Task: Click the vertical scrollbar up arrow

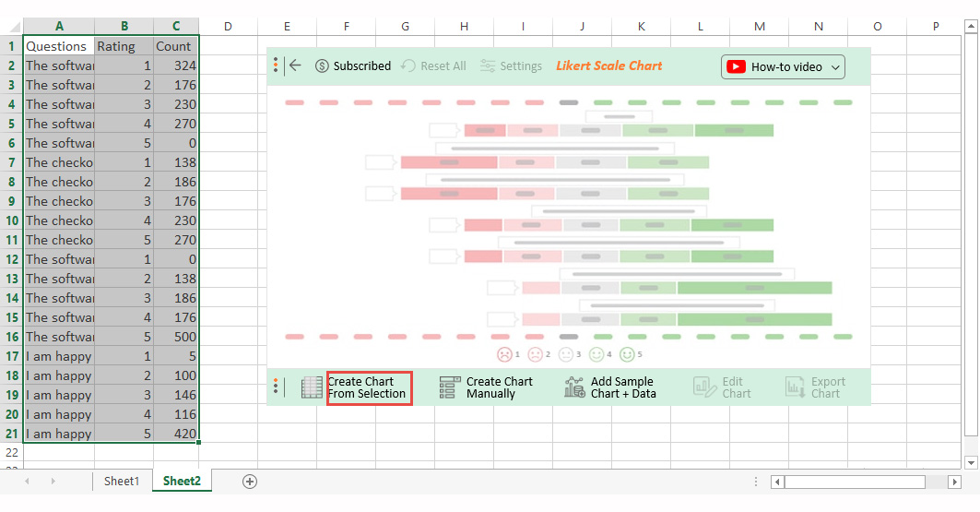Action: [971, 27]
